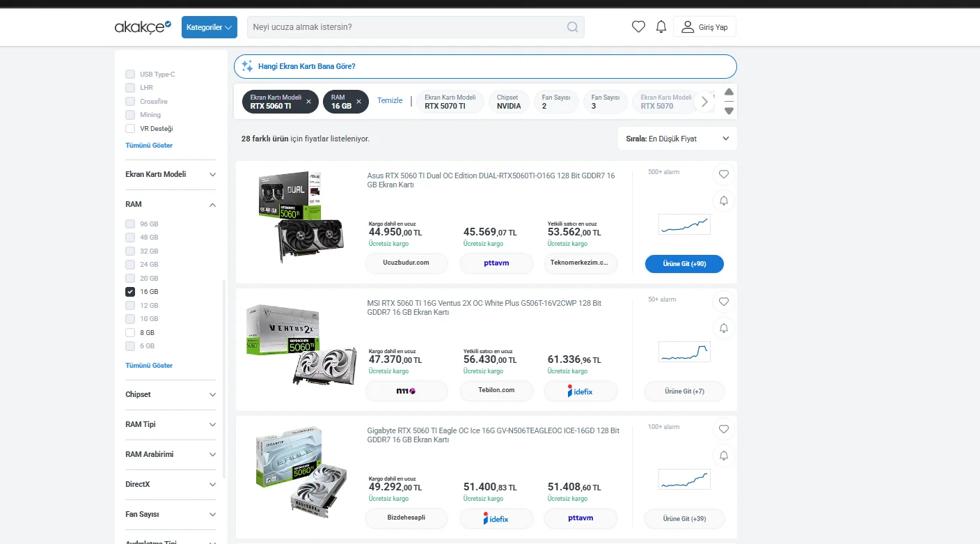Set price alarm for Gigabyte Eagle OC
The image size is (980, 544).
724,456
